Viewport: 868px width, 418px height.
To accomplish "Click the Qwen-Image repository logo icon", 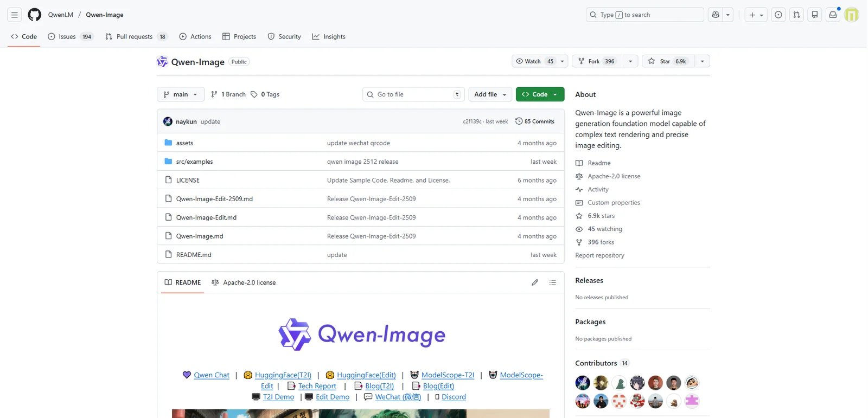I will 162,62.
